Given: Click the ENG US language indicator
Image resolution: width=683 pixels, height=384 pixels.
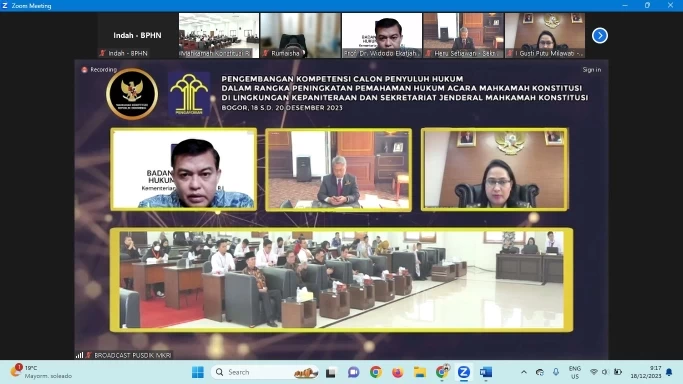Looking at the screenshot, I should click(575, 372).
